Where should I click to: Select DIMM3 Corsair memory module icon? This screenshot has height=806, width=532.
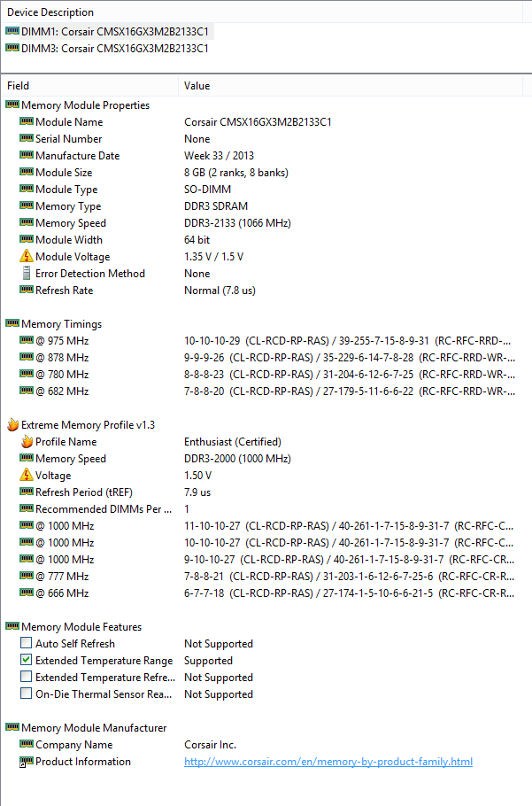tap(12, 49)
